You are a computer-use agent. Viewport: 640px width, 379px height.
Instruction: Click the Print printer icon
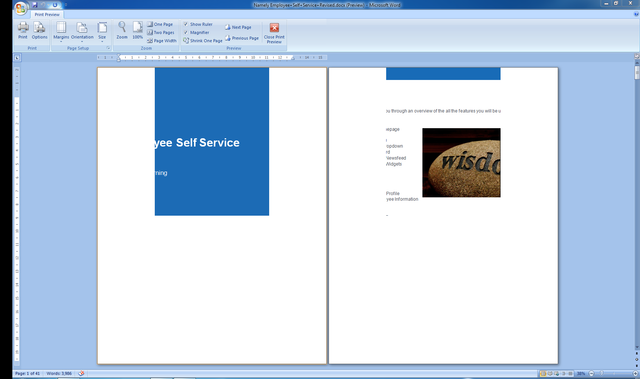(x=23, y=31)
